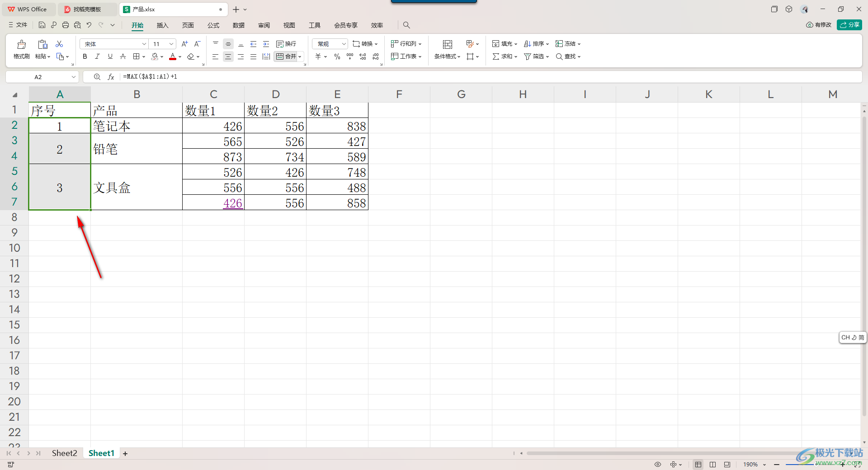The height and width of the screenshot is (470, 868).
Task: Click the Merge cells (合并) button
Action: (286, 56)
